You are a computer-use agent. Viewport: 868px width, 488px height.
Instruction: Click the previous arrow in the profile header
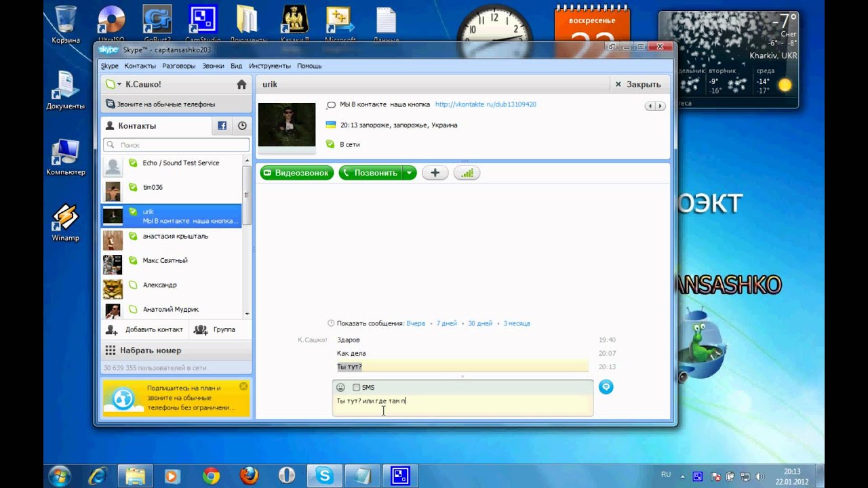pos(650,106)
